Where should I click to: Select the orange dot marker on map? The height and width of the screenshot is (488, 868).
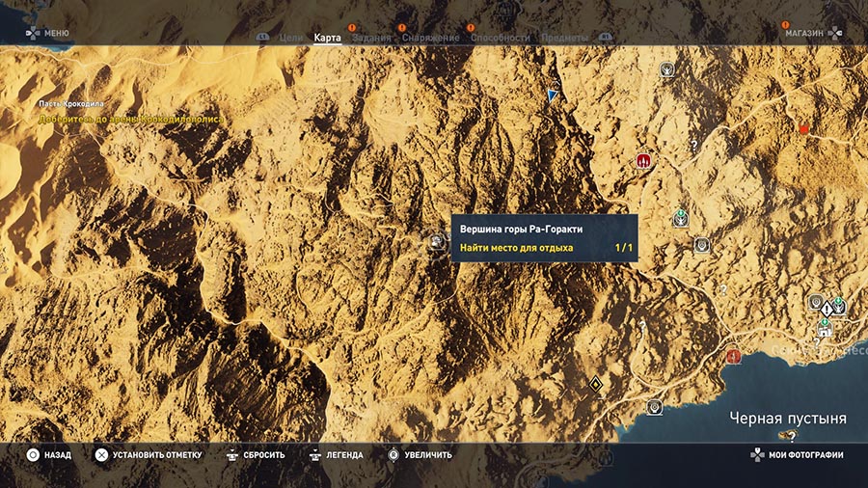point(804,128)
